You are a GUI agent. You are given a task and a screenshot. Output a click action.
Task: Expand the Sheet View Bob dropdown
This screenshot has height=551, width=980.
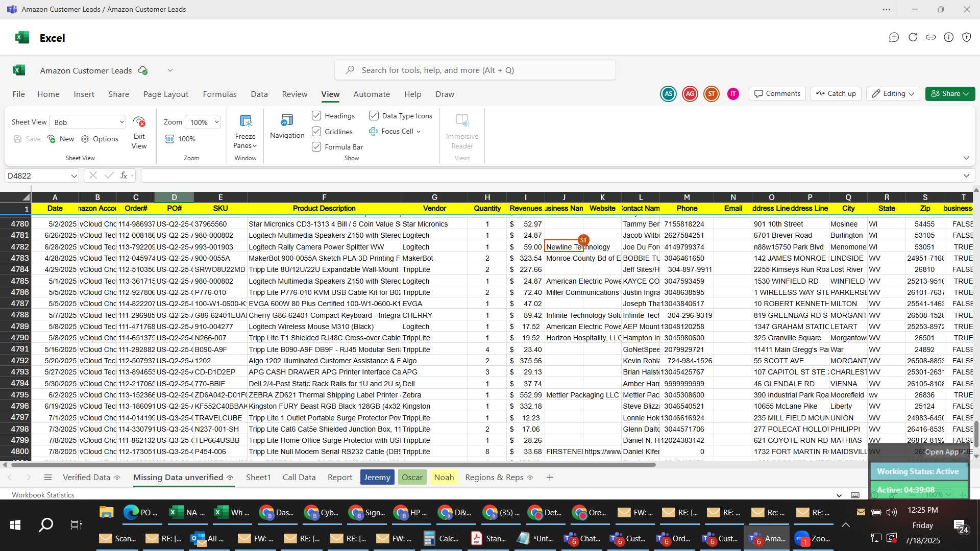(121, 122)
